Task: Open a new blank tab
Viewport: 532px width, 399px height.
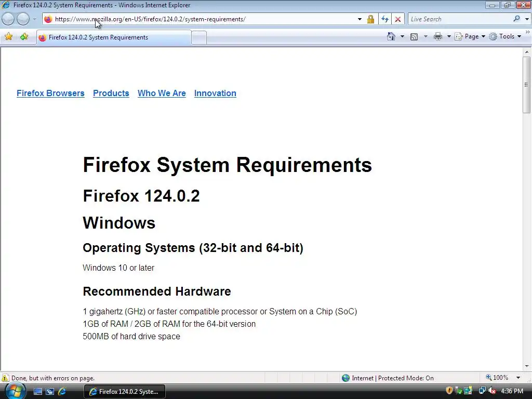Action: point(199,37)
